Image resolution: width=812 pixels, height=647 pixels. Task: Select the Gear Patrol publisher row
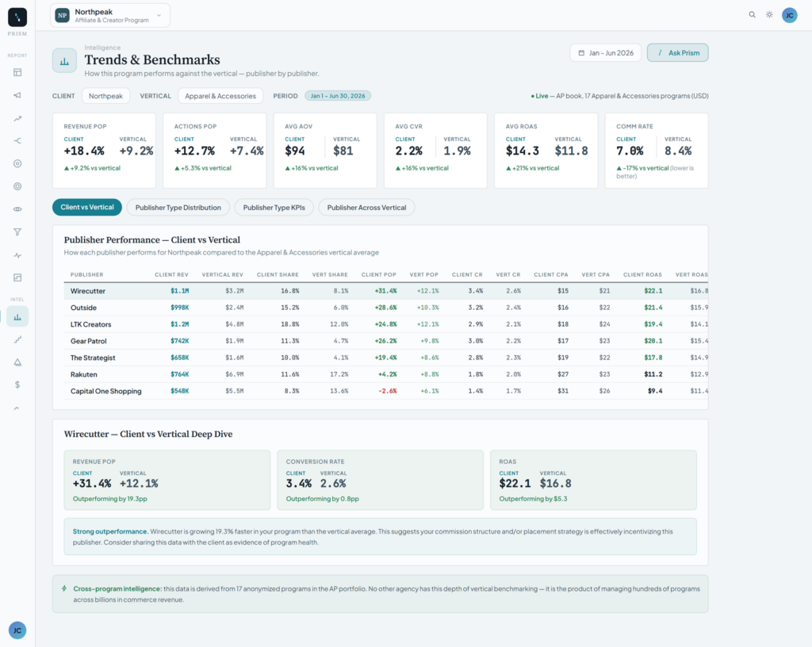pyautogui.click(x=386, y=341)
